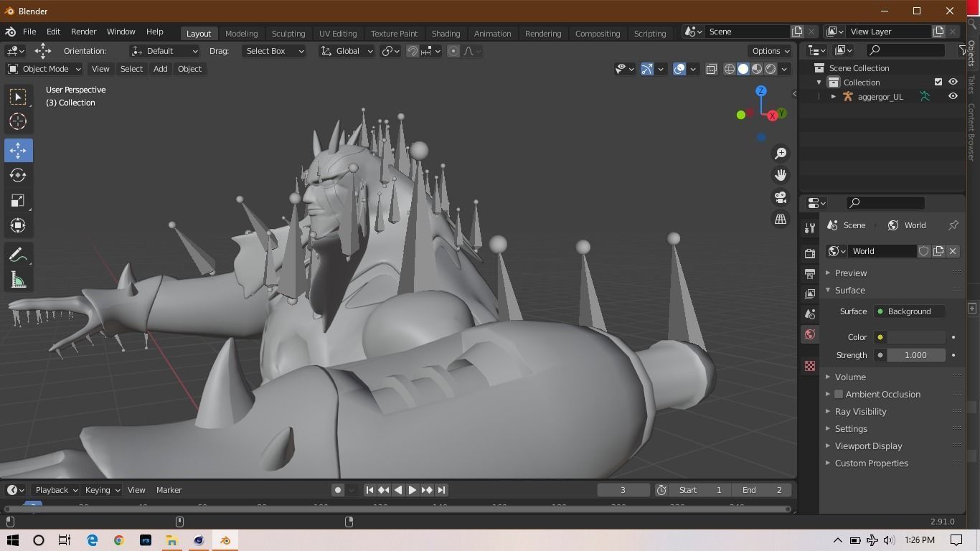Play the animation forward
This screenshot has width=980, height=551.
413,490
